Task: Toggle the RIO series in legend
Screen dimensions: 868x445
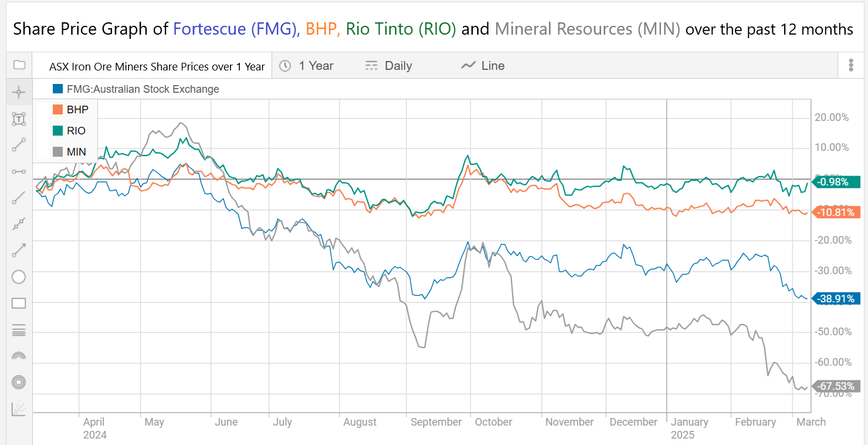Action: 76,131
